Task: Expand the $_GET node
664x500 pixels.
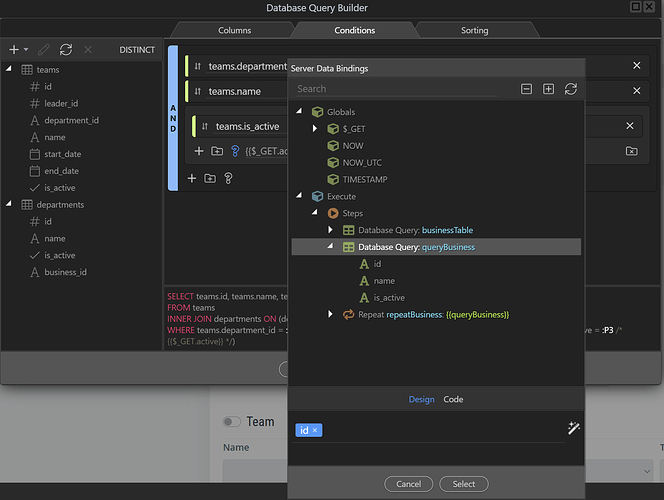Action: [316, 129]
